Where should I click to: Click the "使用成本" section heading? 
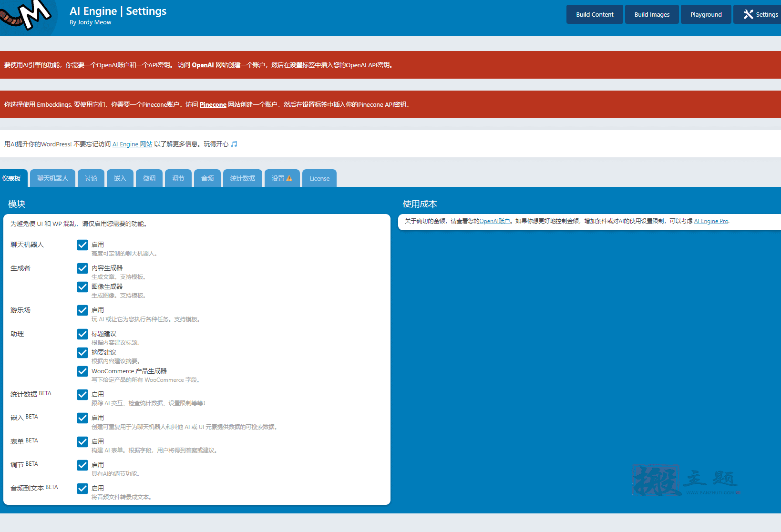[420, 204]
